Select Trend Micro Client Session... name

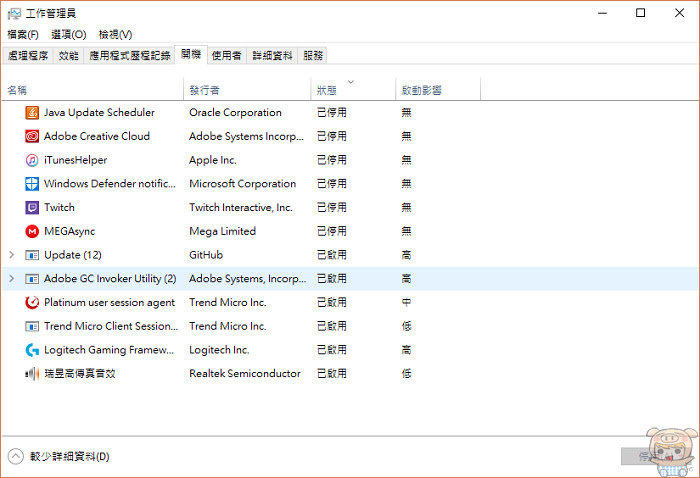[111, 326]
